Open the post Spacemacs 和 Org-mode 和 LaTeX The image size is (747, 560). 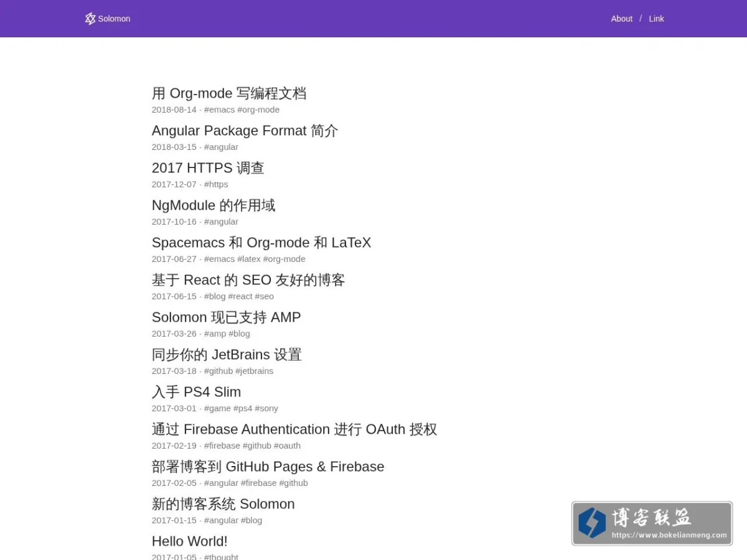tap(261, 243)
